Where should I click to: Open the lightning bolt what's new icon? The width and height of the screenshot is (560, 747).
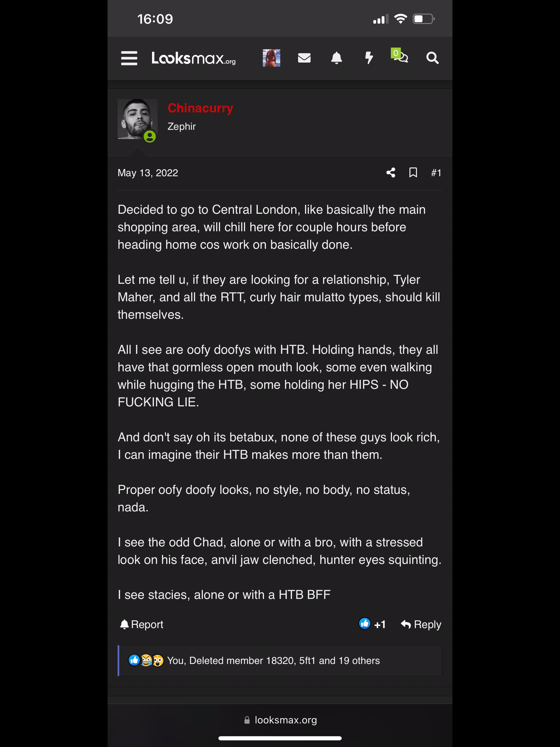pos(369,58)
